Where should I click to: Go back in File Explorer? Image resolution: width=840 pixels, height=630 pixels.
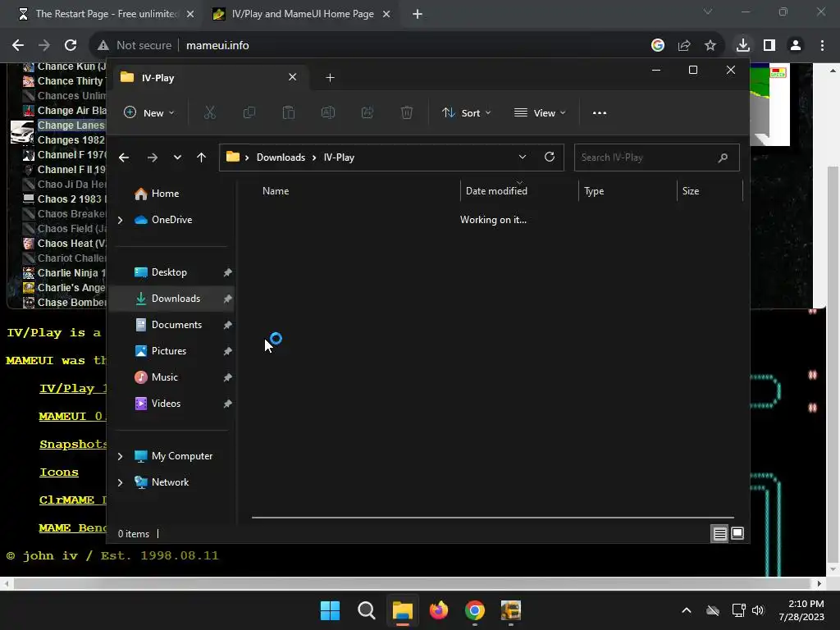[124, 157]
